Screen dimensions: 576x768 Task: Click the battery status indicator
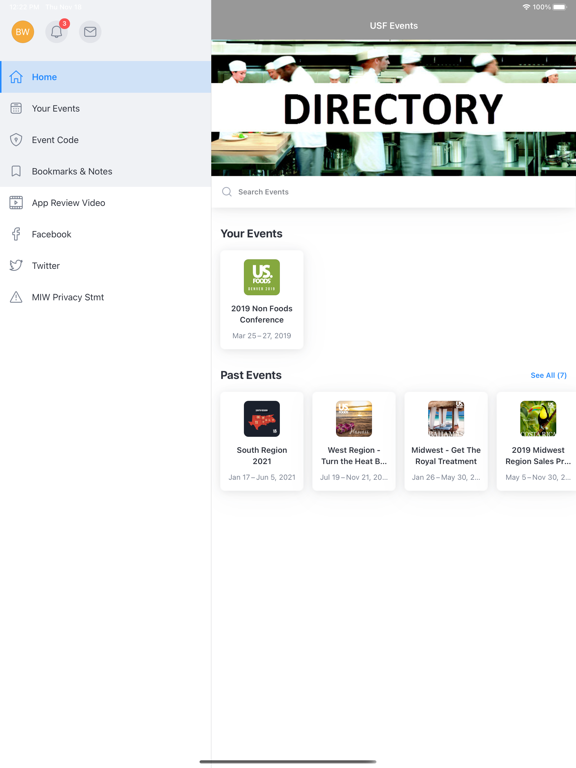(560, 7)
